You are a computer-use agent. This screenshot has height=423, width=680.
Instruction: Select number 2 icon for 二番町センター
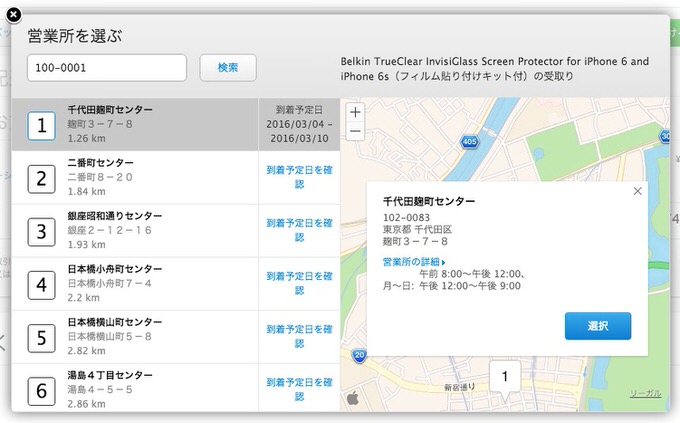point(41,179)
